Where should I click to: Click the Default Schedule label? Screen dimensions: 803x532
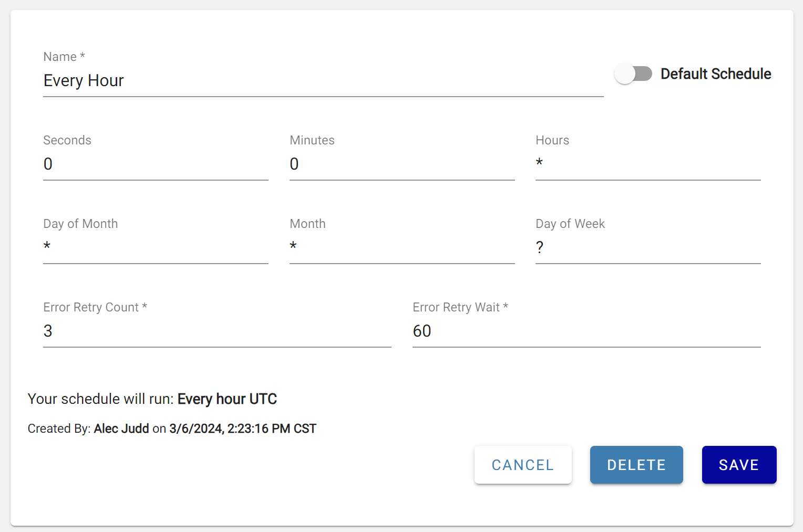pyautogui.click(x=716, y=74)
